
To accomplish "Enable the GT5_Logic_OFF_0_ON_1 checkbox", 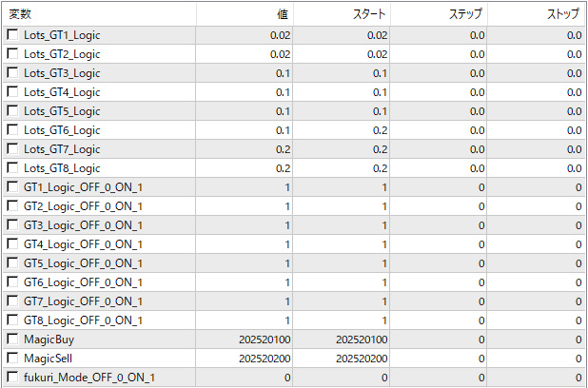I will [12, 263].
